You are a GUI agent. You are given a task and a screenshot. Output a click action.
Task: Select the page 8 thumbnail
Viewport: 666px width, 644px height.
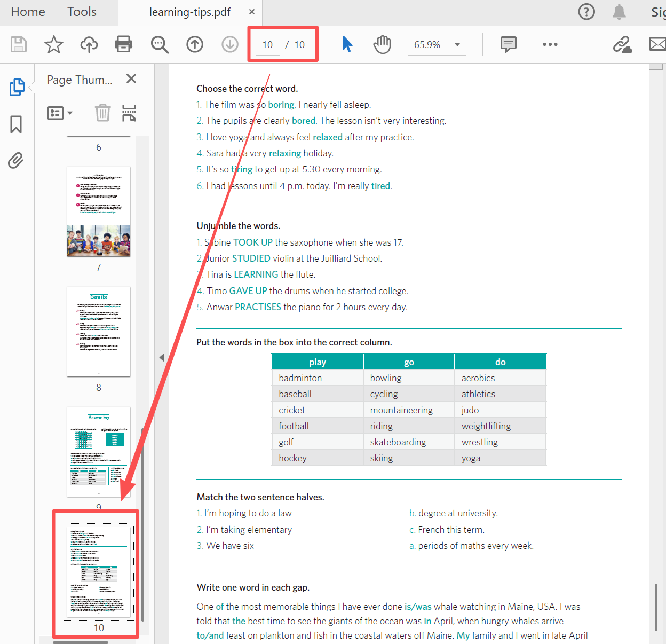[99, 332]
